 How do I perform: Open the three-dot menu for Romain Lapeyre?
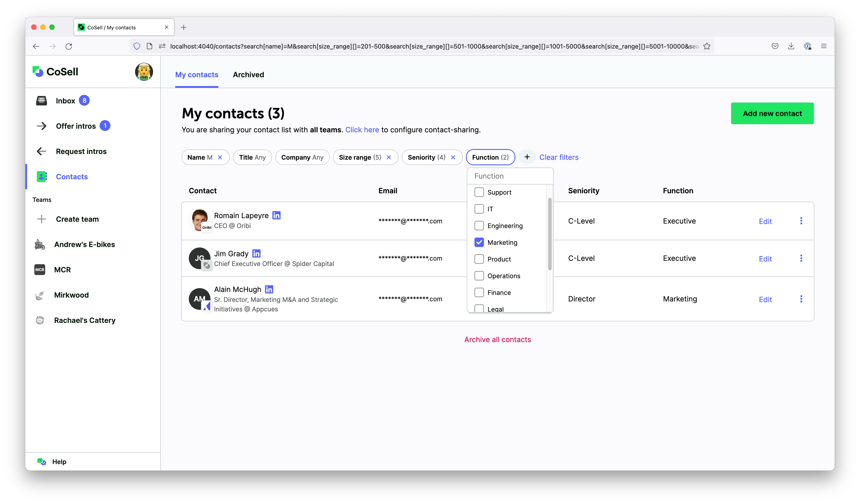click(x=801, y=221)
